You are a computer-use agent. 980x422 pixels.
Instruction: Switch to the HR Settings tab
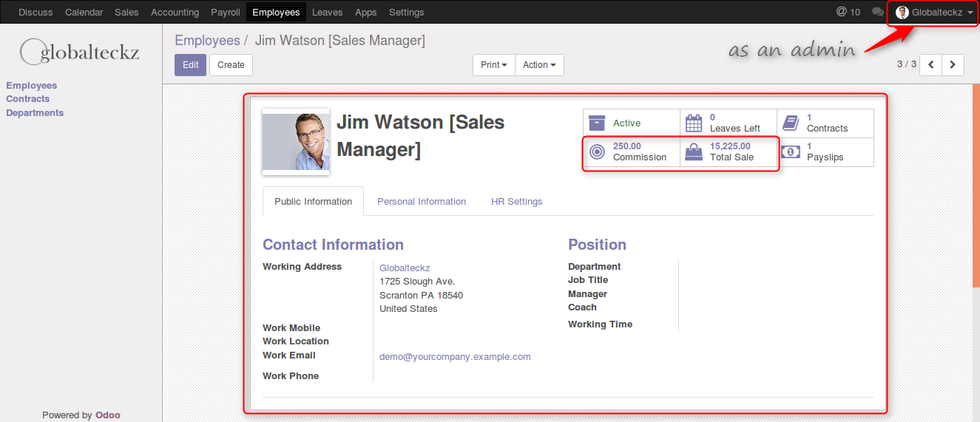(x=516, y=202)
